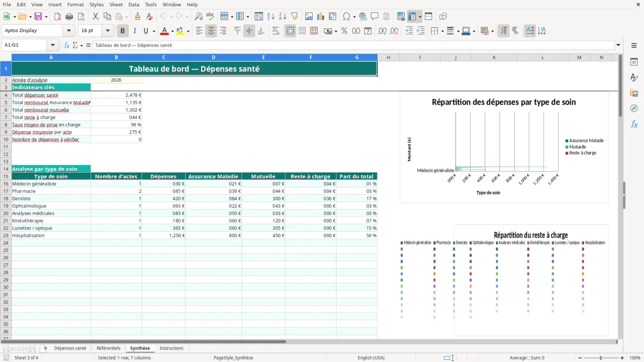
Task: Open the Sheet menu
Action: 116,4
